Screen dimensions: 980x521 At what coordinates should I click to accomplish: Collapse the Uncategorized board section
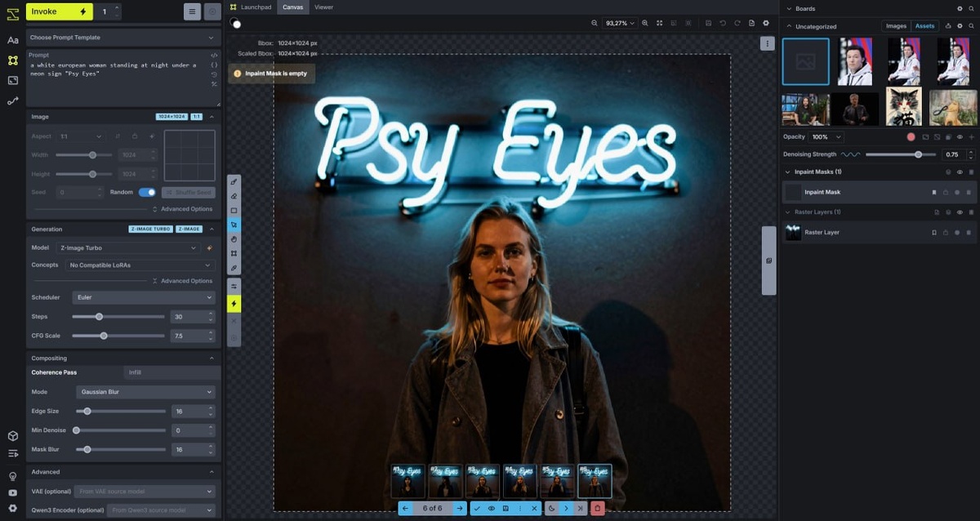tap(787, 26)
